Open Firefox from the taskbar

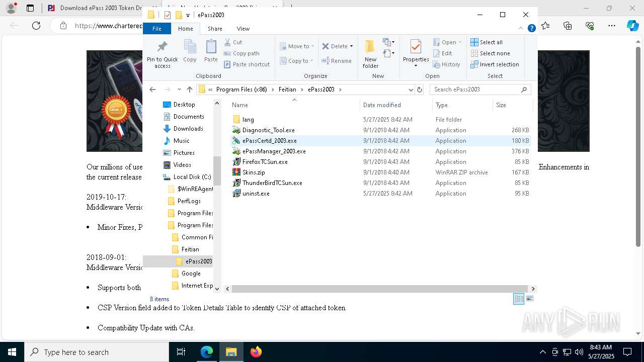tap(256, 352)
